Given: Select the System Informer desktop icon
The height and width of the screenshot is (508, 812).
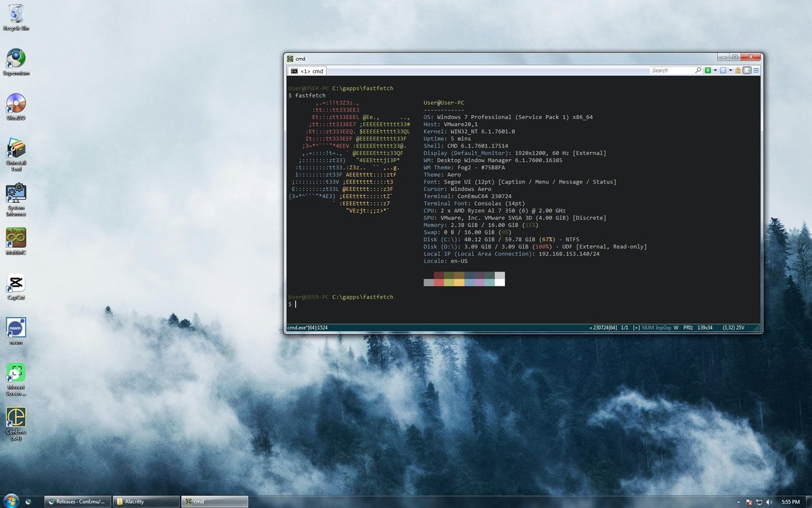Looking at the screenshot, I should point(16,199).
